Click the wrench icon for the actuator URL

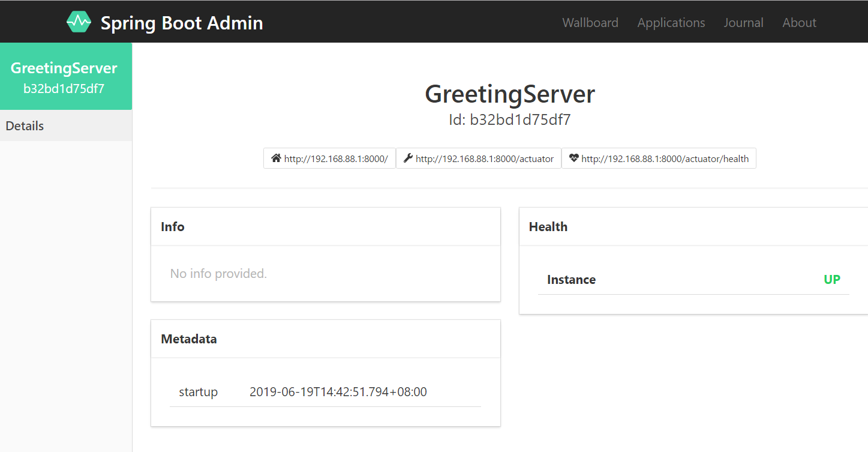pos(409,158)
